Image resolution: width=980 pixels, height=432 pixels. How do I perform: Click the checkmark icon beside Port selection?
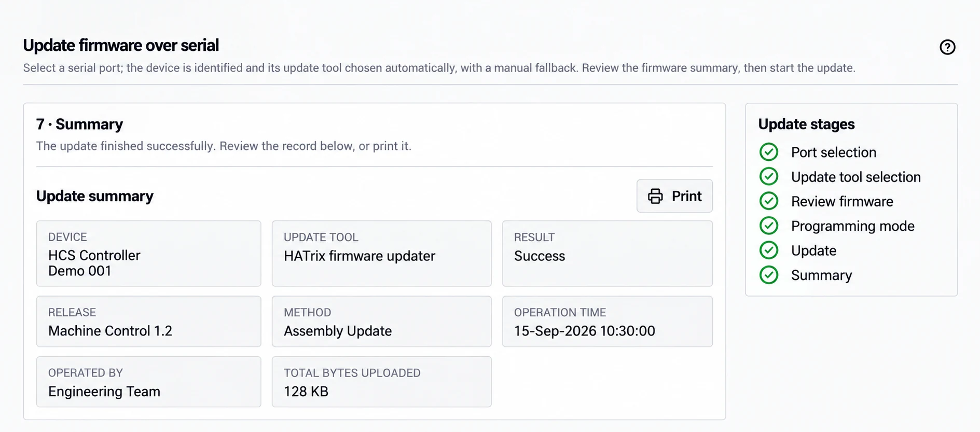pos(769,152)
